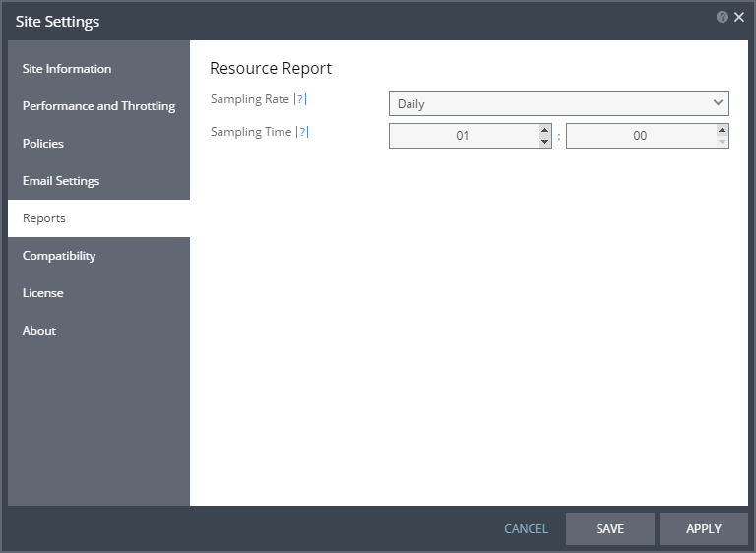Open the About section
This screenshot has height=553, width=756.
pyautogui.click(x=98, y=331)
